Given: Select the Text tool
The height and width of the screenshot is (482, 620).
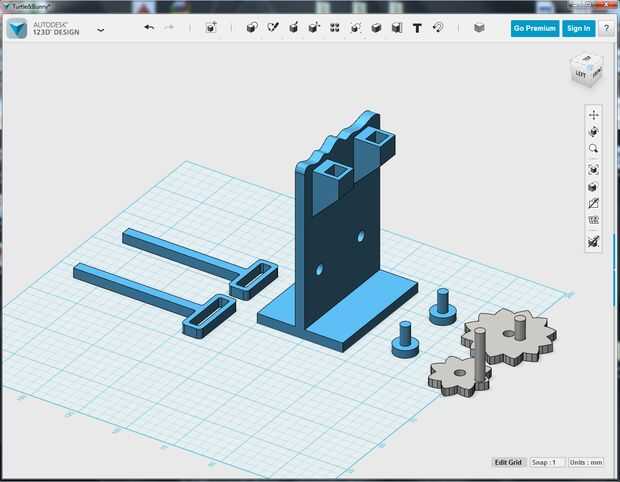Looking at the screenshot, I should pos(417,28).
